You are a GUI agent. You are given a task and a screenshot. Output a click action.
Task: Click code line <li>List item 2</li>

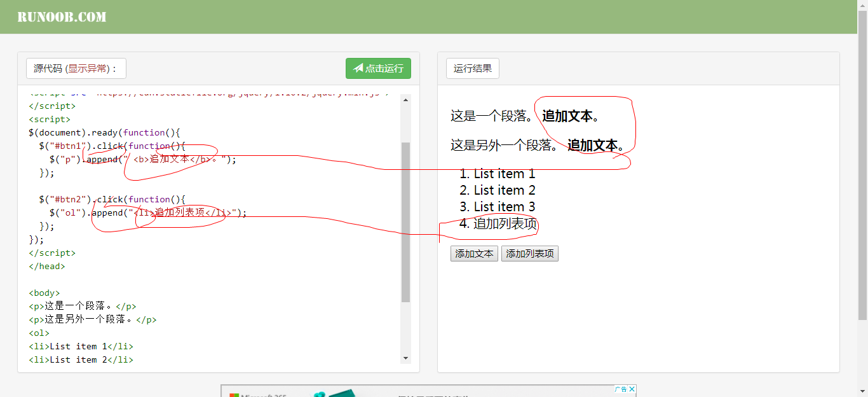81,359
